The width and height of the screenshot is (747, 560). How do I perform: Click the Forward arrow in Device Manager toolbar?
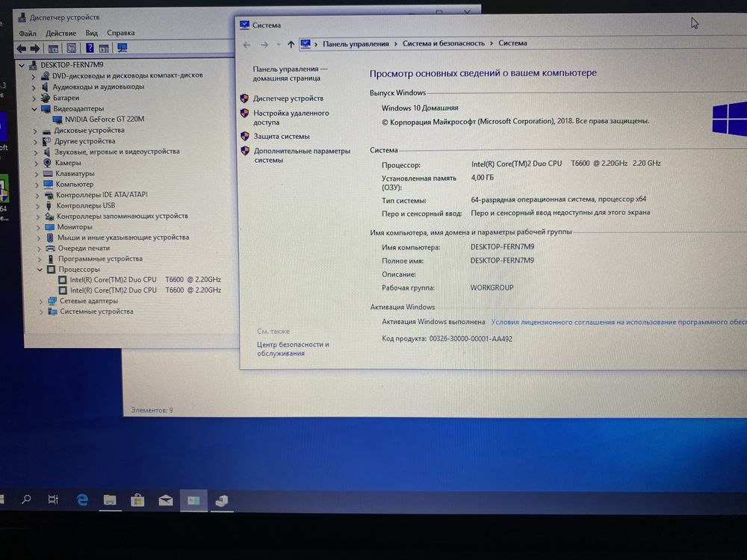tap(35, 49)
